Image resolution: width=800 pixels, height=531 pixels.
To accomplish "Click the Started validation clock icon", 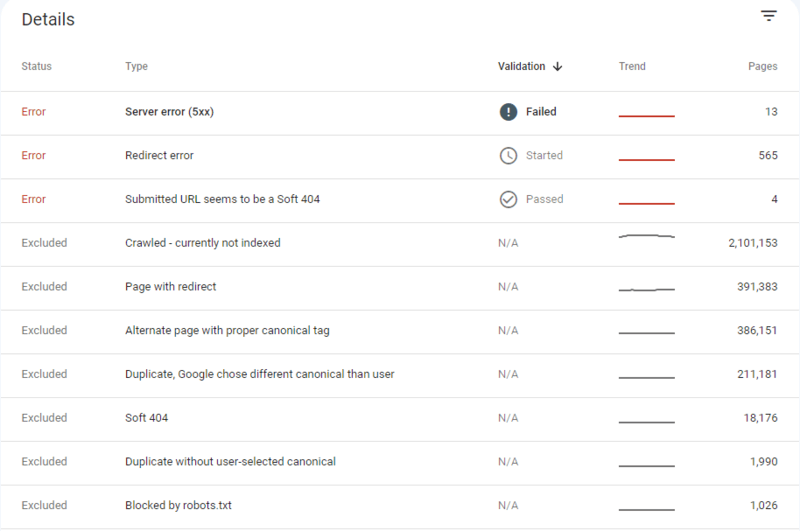I will 508,156.
